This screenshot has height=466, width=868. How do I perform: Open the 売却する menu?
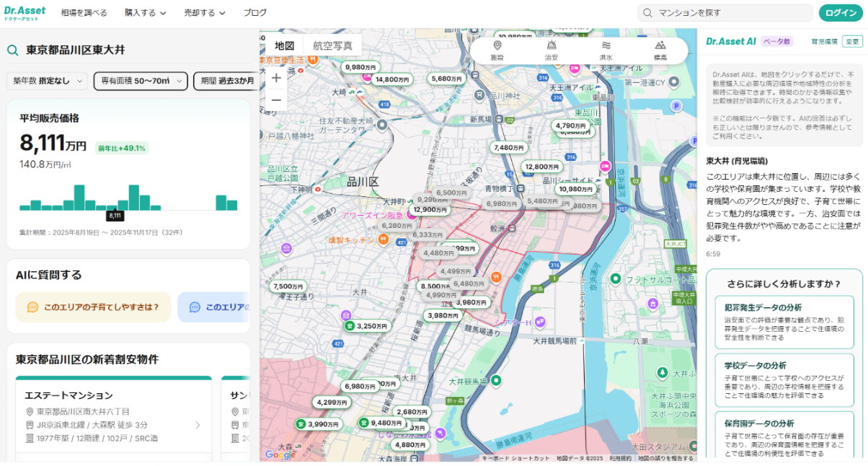click(205, 13)
